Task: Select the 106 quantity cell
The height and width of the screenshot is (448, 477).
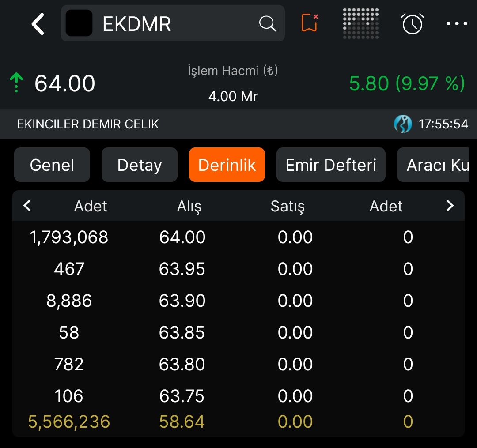Action: tap(69, 396)
